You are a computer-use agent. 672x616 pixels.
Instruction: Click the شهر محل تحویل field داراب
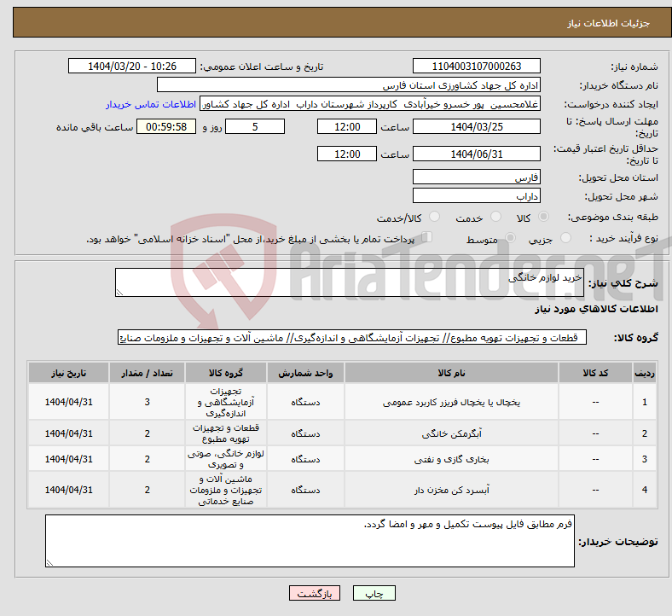[x=476, y=196]
